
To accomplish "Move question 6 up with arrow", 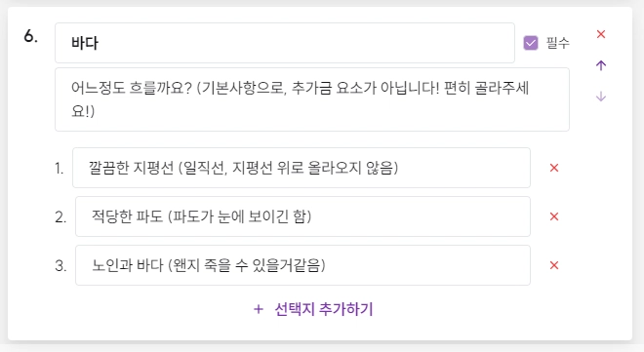I will click(x=601, y=65).
